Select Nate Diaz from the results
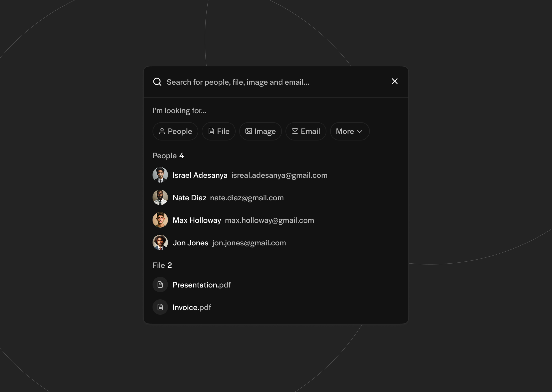Screen dimensions: 552x392 coord(190,198)
